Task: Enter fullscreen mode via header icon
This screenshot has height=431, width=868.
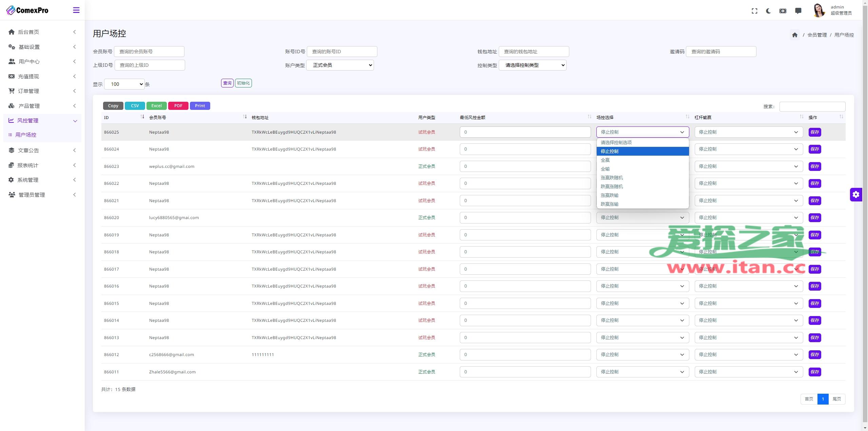Action: click(754, 11)
